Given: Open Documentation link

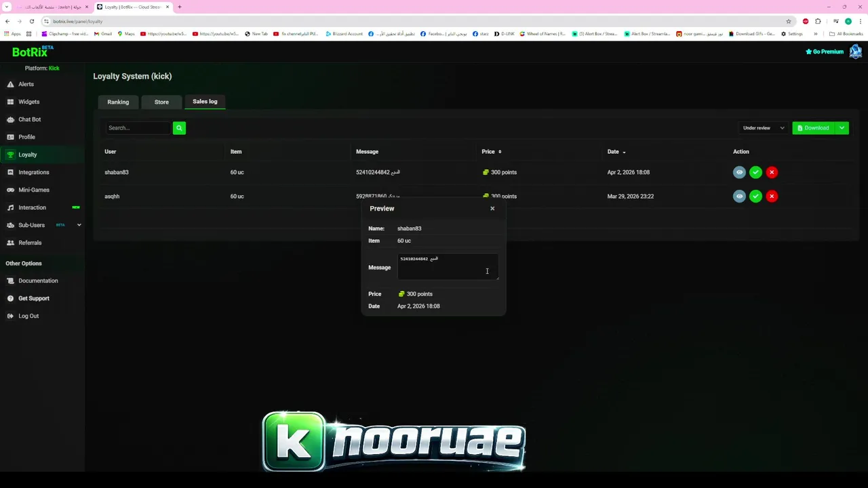Looking at the screenshot, I should tap(38, 281).
